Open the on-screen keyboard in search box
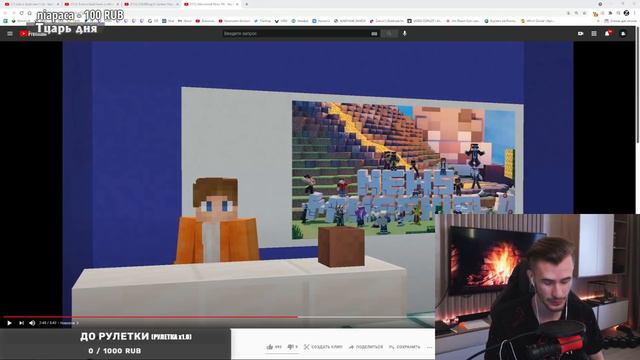Image resolution: width=640 pixels, height=360 pixels. click(x=374, y=33)
